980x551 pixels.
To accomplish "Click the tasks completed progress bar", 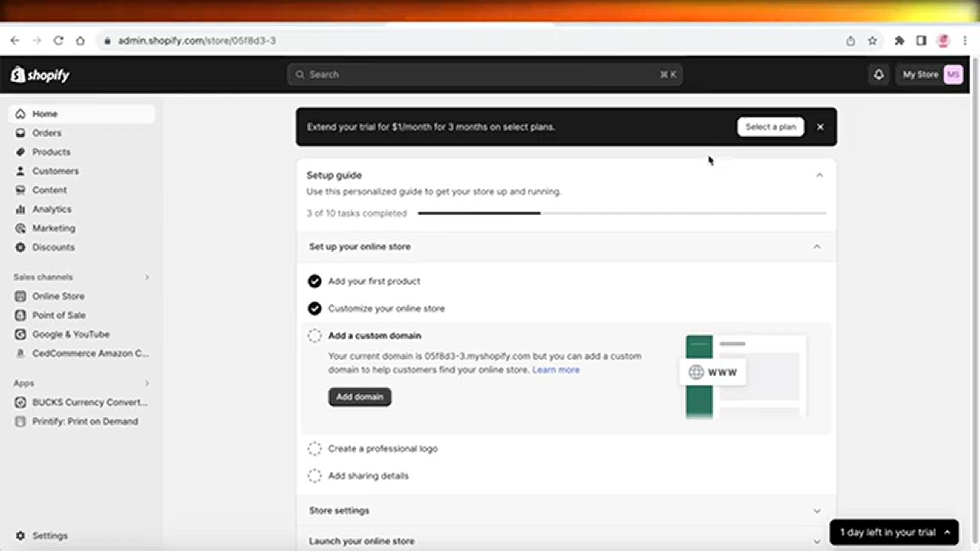I will pos(622,213).
